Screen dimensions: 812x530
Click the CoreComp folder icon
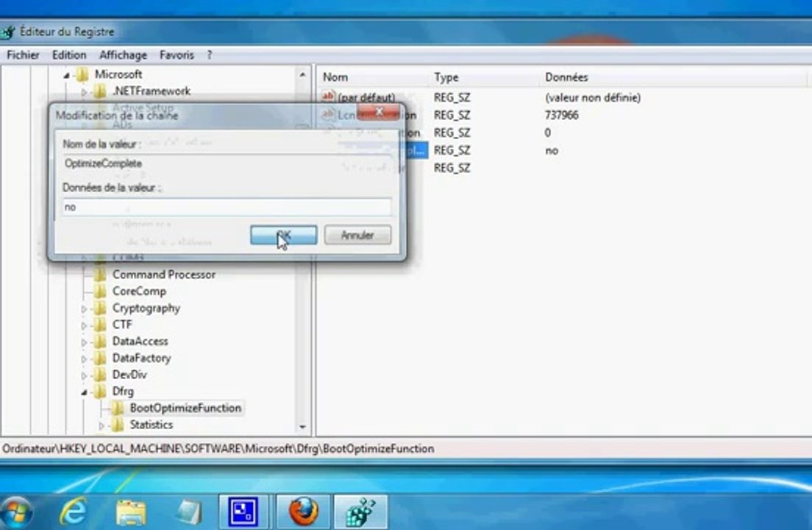(x=100, y=291)
